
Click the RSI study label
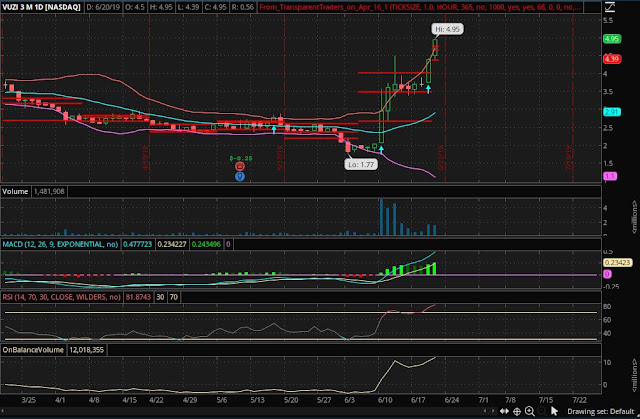[x=62, y=297]
